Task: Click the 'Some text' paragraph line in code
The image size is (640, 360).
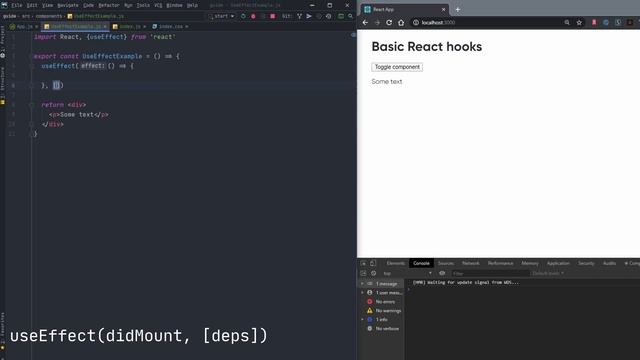Action: 79,115
